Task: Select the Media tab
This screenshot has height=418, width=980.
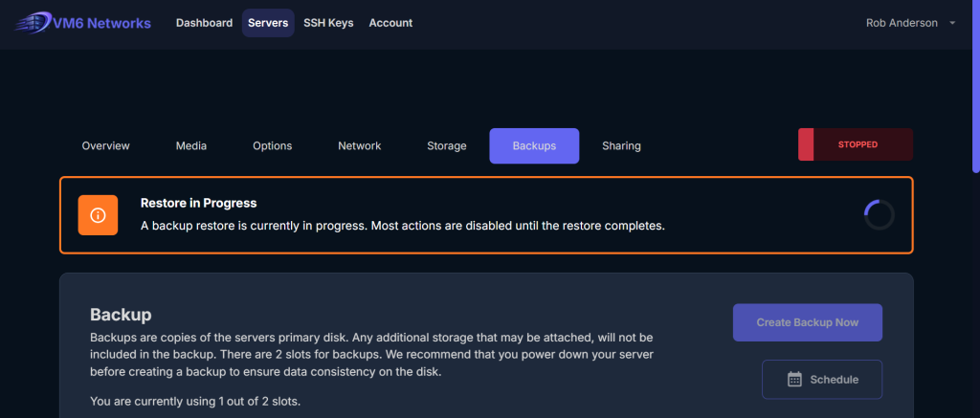Action: point(191,146)
